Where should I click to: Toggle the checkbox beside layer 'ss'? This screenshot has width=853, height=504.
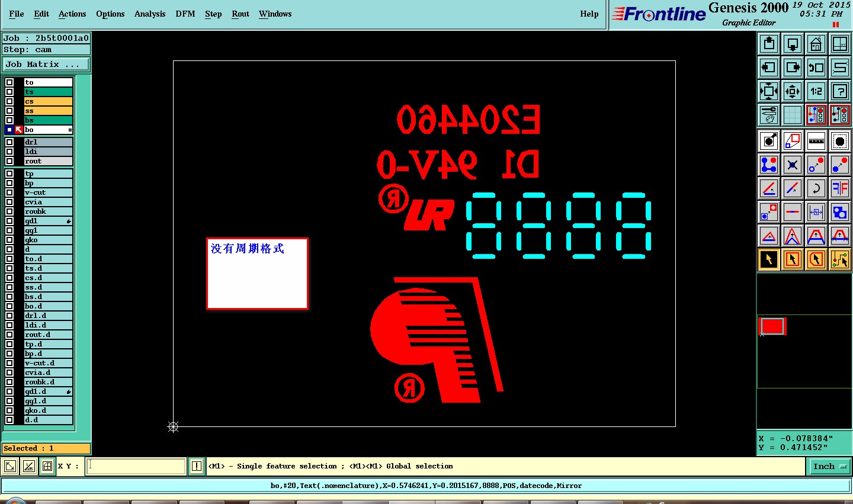tap(9, 111)
